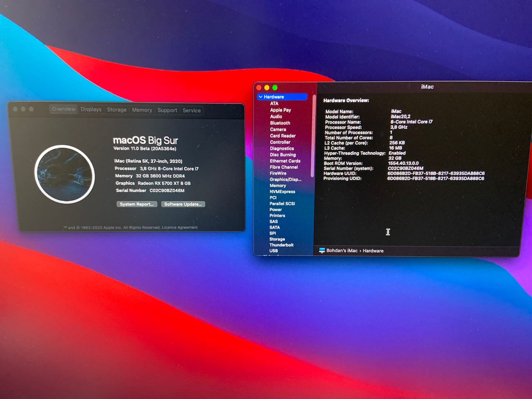532x399 pixels.
Task: Select Diagnostics in the sidebar
Action: [x=282, y=148]
